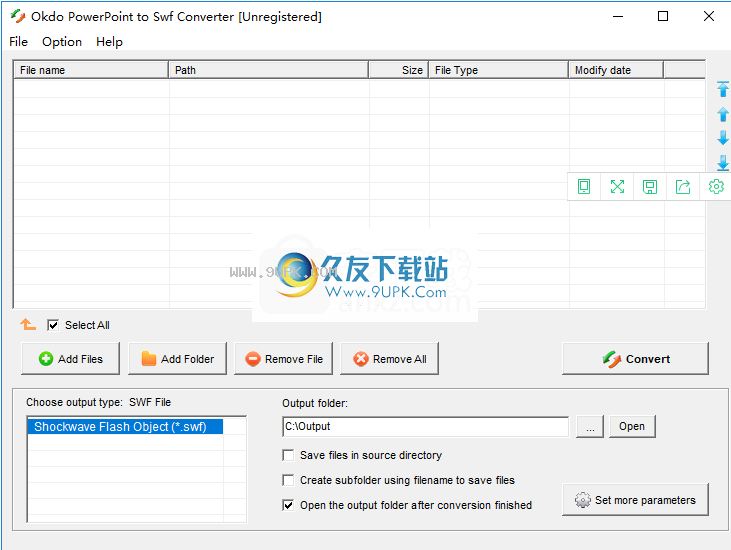Move selected file to top arrow
The height and width of the screenshot is (550, 731).
723,89
